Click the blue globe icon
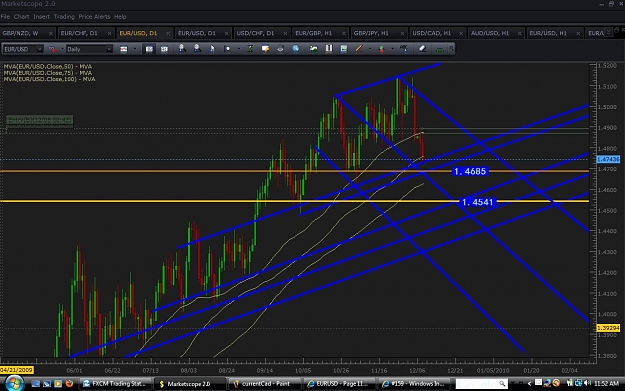 (296, 49)
